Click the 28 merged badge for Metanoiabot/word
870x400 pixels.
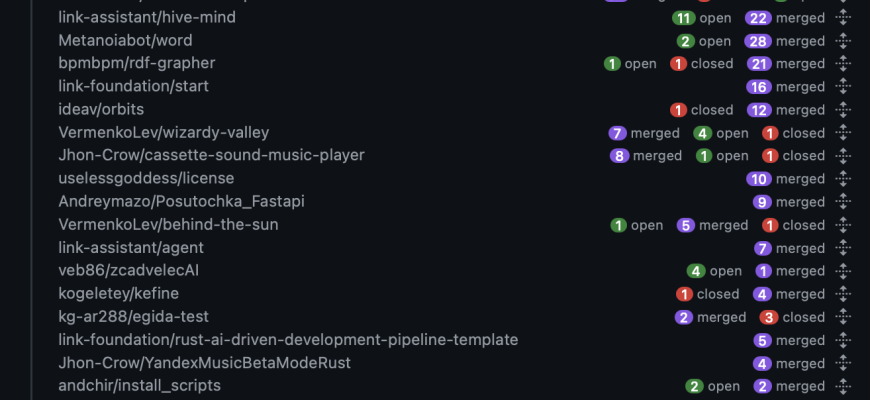[785, 41]
